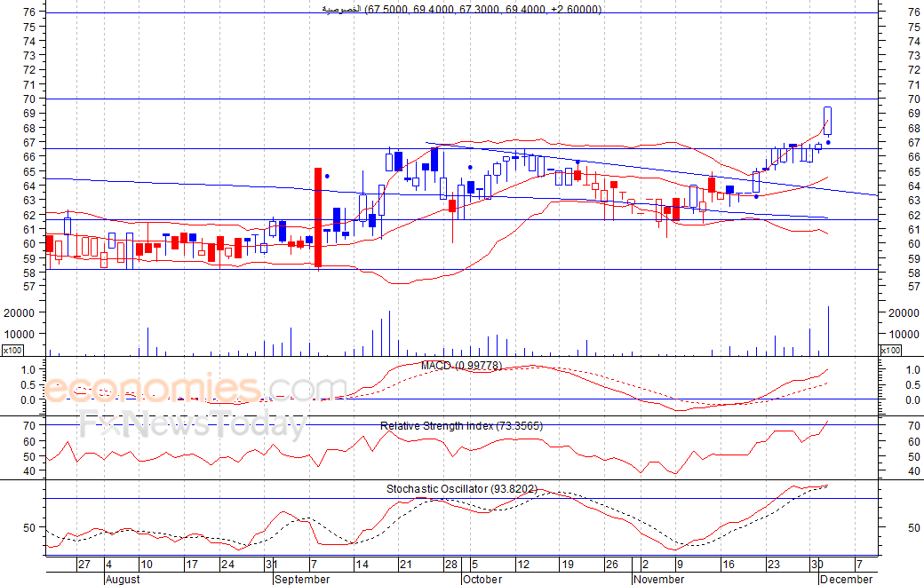The width and height of the screenshot is (924, 585).
Task: Click the 16 date label in November
Action: 729,565
